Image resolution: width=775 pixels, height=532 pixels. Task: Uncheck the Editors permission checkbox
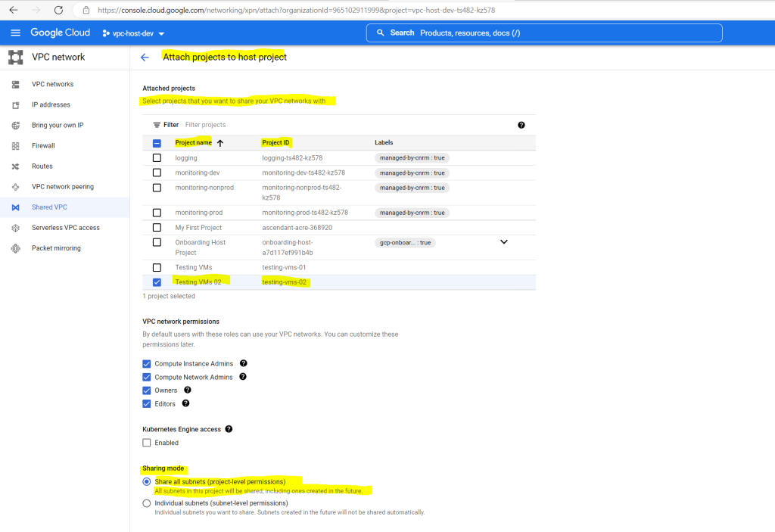(x=146, y=404)
